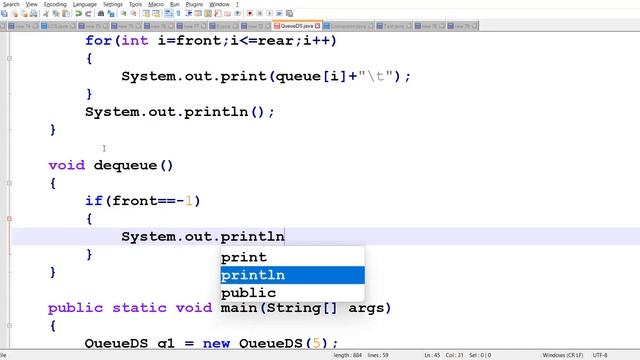Choose 'print' from the autocomplete list
This screenshot has height=360, width=640.
[x=293, y=257]
